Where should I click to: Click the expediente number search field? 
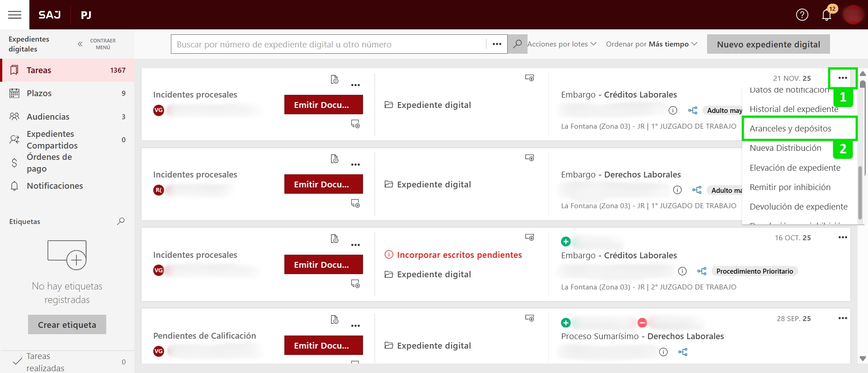pos(329,44)
